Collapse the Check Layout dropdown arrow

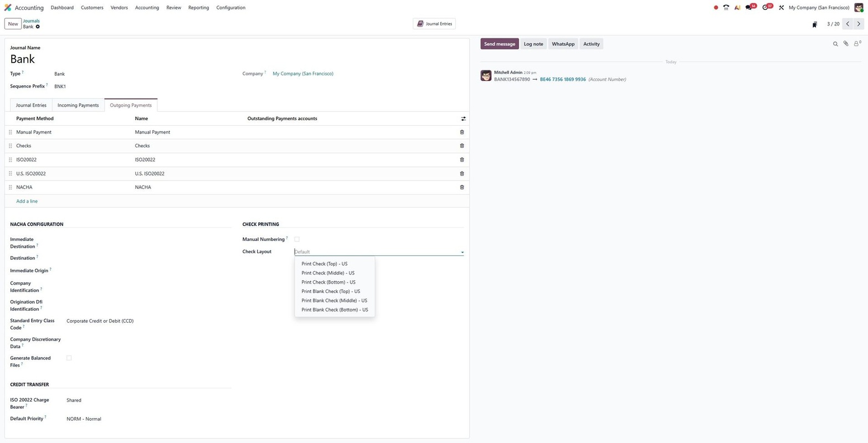(462, 253)
